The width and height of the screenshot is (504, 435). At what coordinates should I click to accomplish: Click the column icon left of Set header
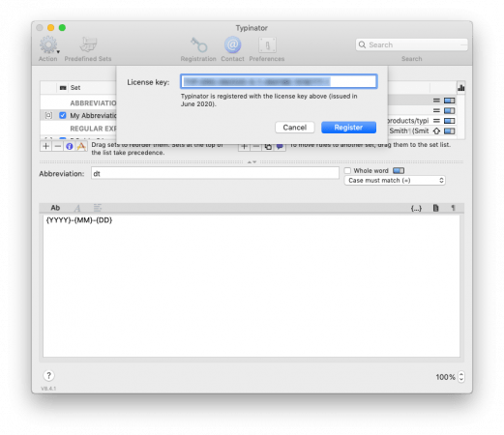(x=63, y=88)
